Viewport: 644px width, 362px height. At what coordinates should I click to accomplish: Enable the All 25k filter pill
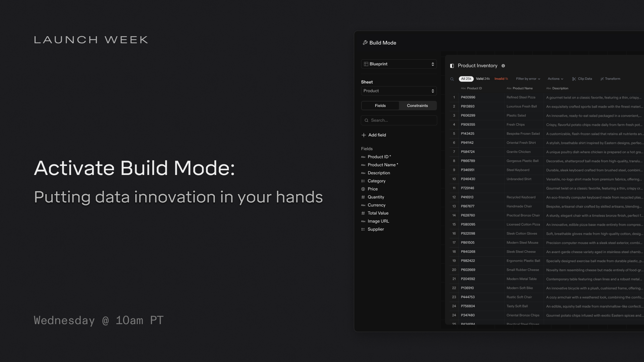tap(466, 79)
